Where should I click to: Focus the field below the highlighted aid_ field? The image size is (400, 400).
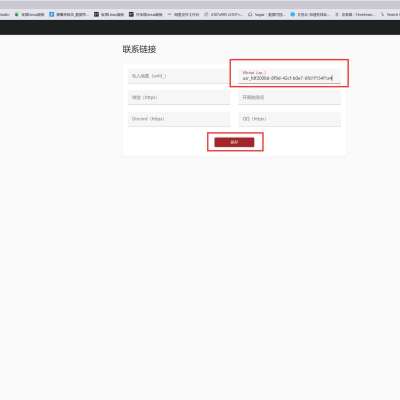point(289,98)
